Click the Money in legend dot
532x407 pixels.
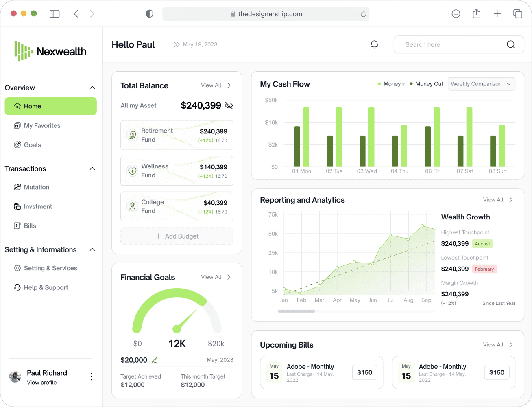click(x=379, y=84)
